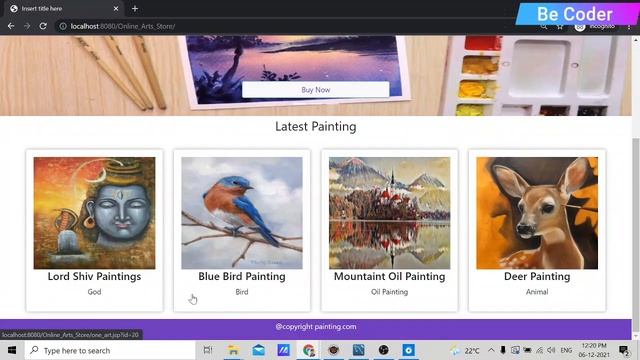Screen dimensions: 640x360
Task: Focus the localhost address bar
Action: [x=286, y=26]
